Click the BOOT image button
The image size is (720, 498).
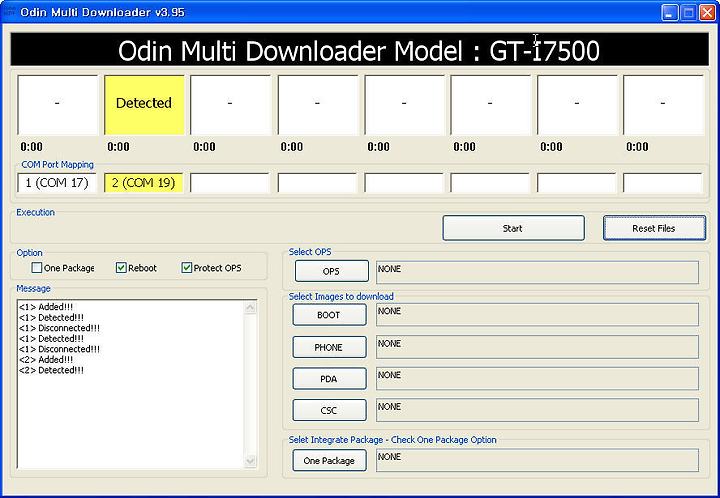(329, 315)
